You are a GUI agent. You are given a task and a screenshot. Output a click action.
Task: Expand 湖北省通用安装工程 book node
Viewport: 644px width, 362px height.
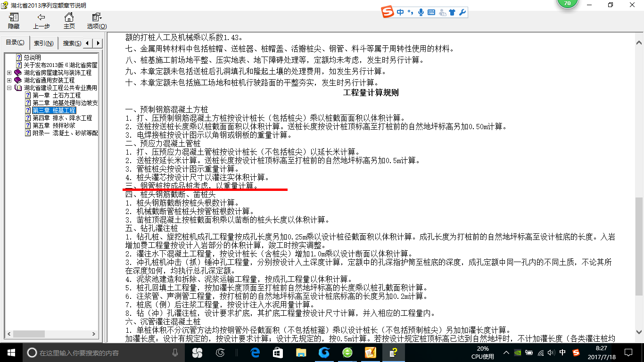(x=9, y=80)
